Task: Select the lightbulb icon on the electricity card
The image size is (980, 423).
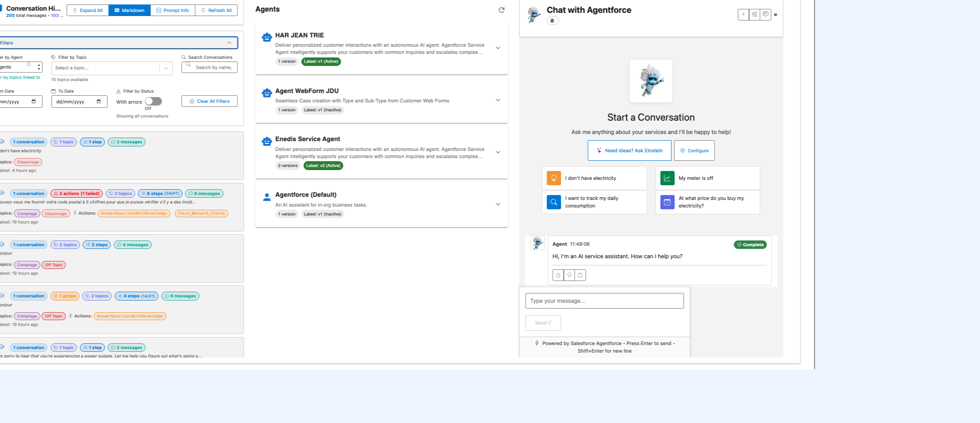Action: click(554, 178)
